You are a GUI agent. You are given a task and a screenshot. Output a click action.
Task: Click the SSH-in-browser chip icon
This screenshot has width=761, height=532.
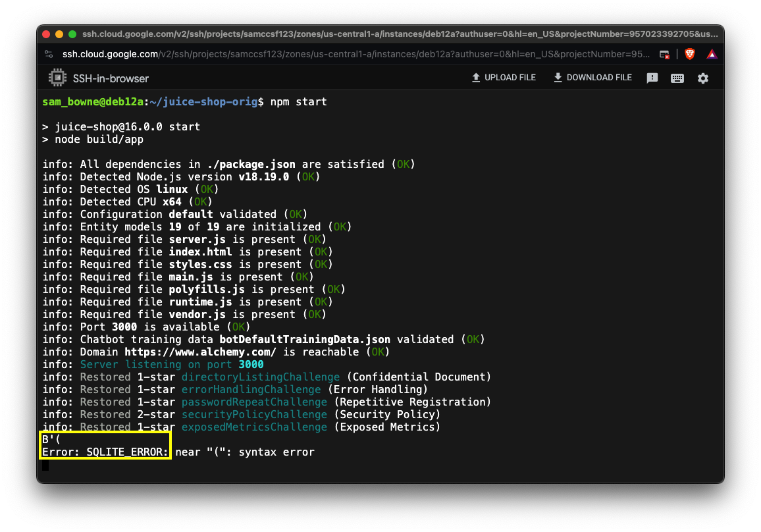point(57,78)
